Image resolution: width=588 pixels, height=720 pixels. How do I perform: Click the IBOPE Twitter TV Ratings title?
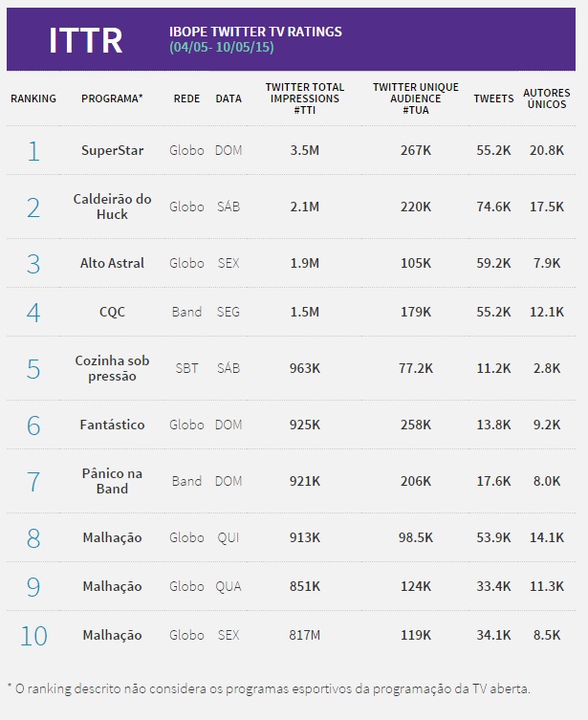pyautogui.click(x=255, y=32)
